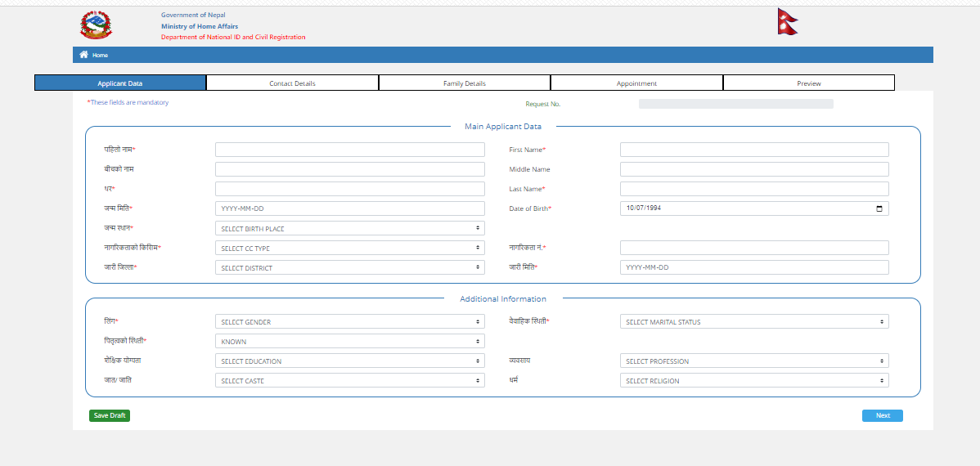Go to the Appointment tab
Screen dimensions: 980x466
[636, 83]
